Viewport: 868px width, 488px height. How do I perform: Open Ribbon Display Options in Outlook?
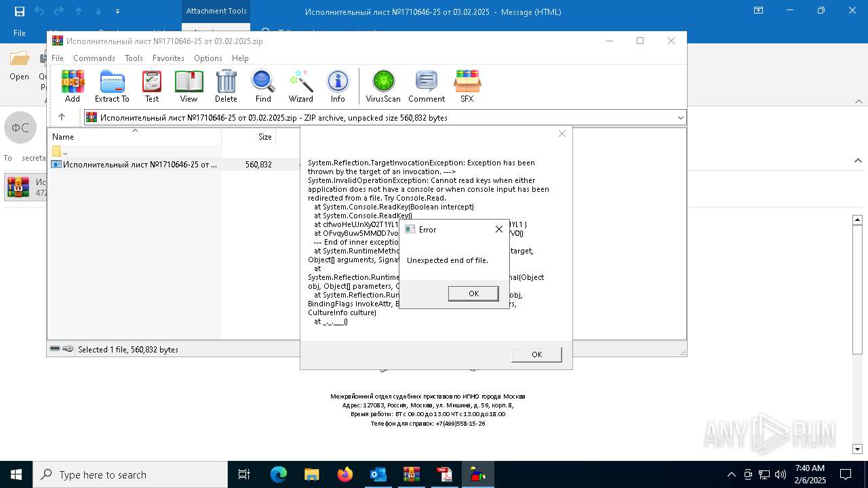coord(759,11)
